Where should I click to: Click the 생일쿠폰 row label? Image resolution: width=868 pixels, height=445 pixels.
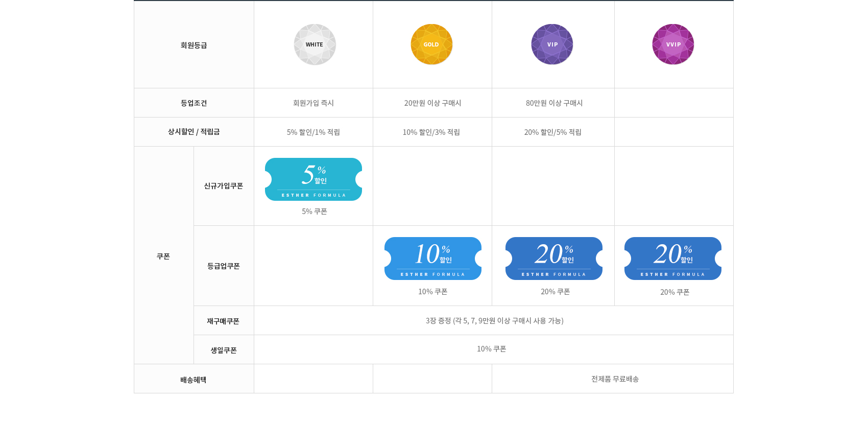click(x=224, y=350)
